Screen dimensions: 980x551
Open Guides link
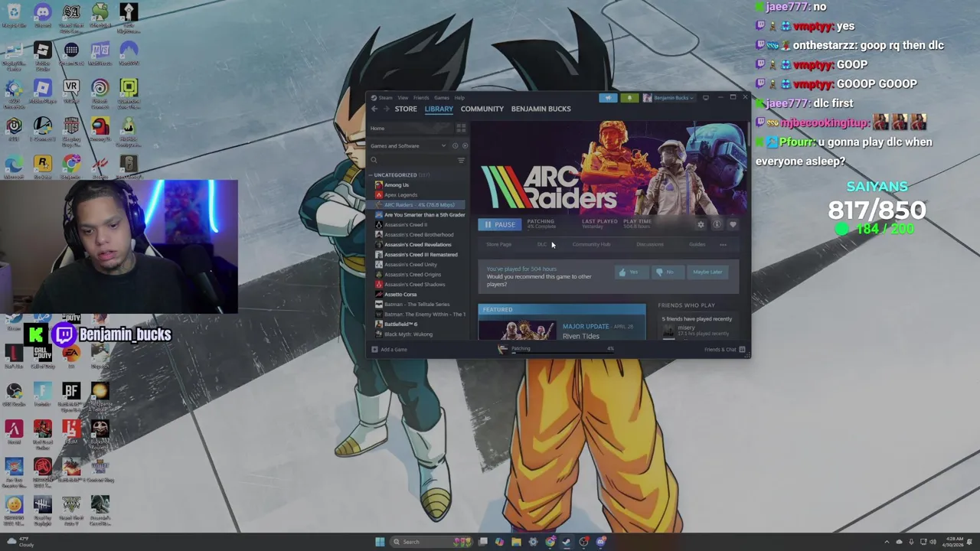point(697,245)
